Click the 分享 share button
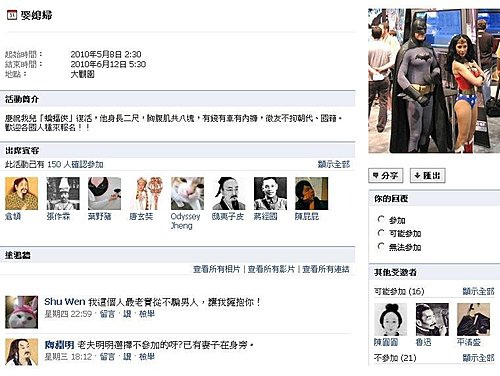This screenshot has height=376, width=500. (x=386, y=176)
